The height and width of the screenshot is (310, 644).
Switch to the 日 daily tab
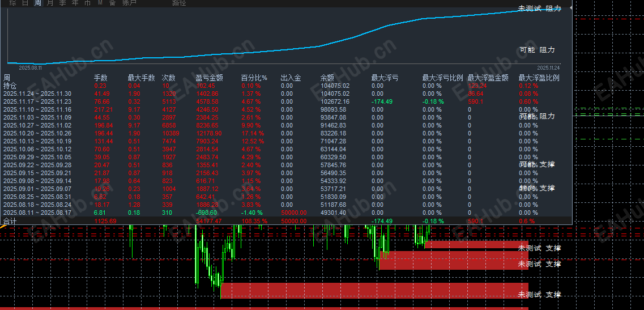coord(25,3)
